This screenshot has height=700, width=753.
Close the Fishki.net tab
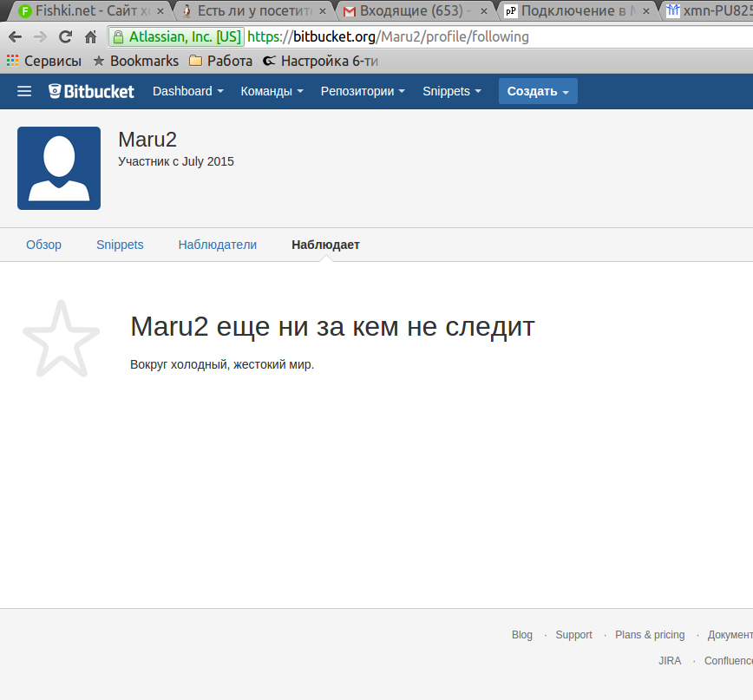160,11
